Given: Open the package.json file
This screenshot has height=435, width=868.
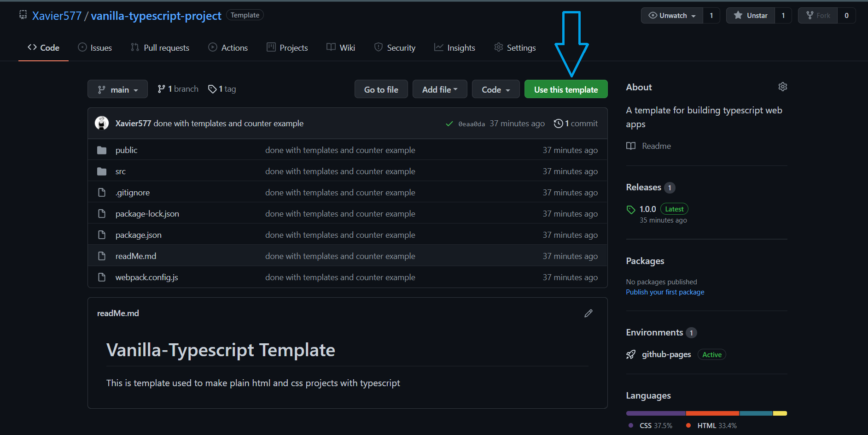Looking at the screenshot, I should (139, 235).
